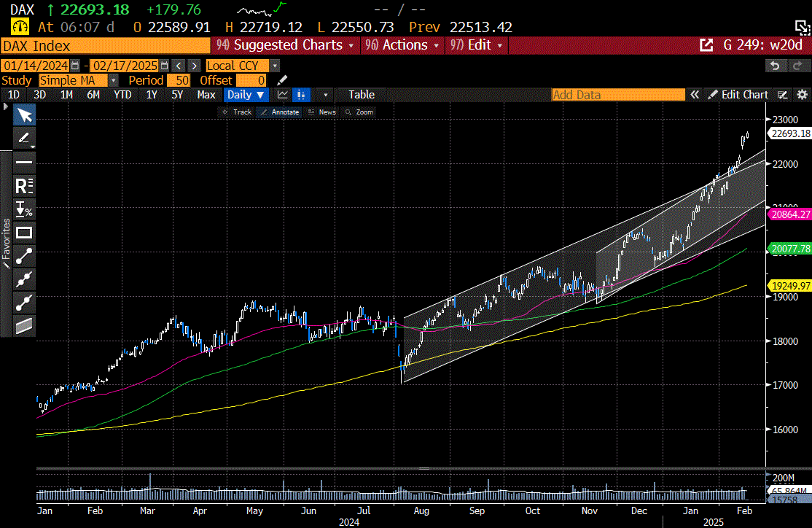
Task: Click the last price label 22693.18 on axis
Action: [790, 133]
